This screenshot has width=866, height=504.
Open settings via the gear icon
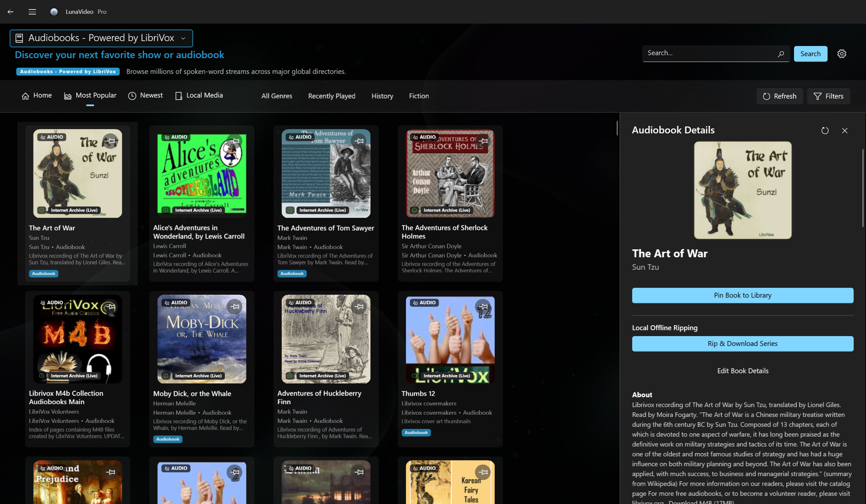pyautogui.click(x=842, y=54)
